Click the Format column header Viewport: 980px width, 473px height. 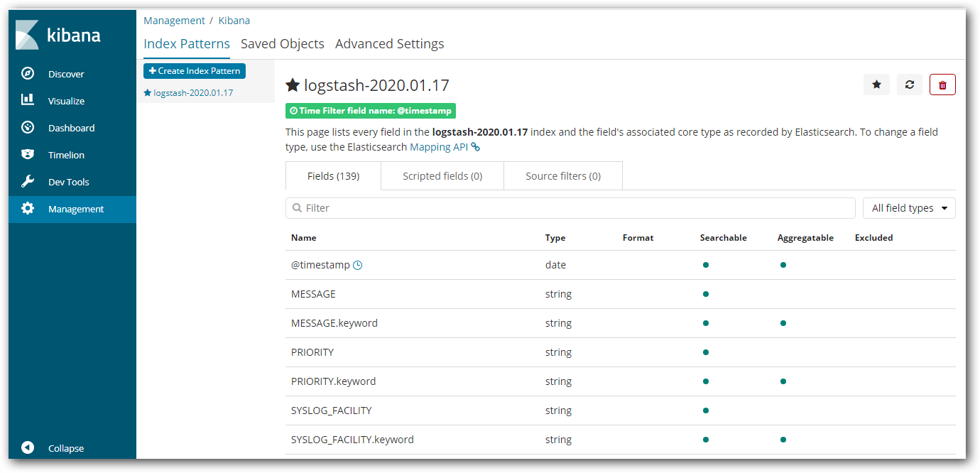click(x=638, y=238)
